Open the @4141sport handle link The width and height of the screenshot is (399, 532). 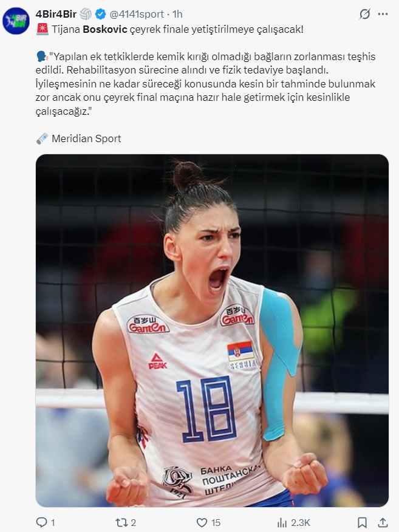[x=137, y=14]
